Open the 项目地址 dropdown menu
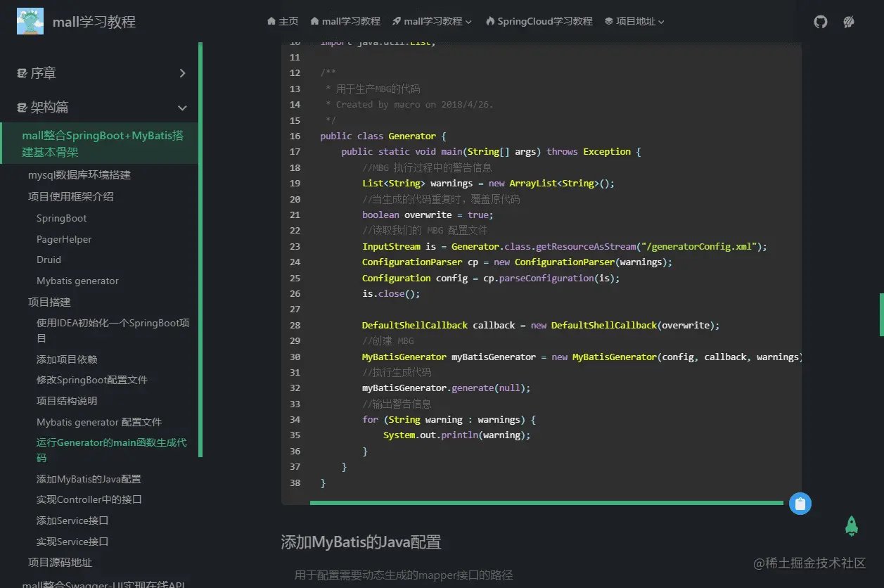 pyautogui.click(x=634, y=22)
